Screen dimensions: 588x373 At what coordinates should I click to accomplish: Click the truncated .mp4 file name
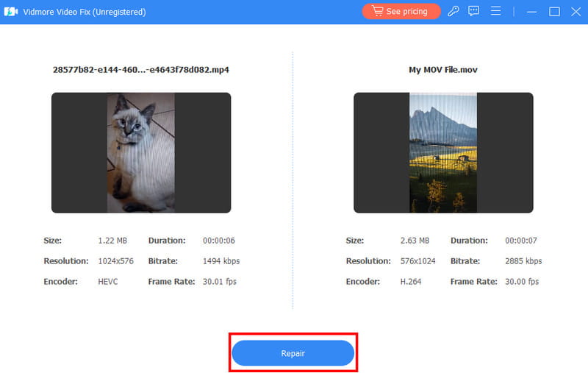141,70
